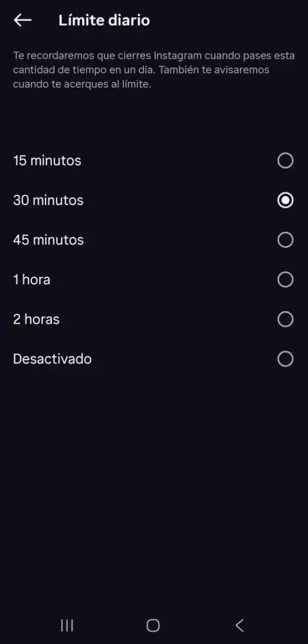Select the 15 minutos radio button
The width and height of the screenshot is (308, 644).
[x=285, y=161]
